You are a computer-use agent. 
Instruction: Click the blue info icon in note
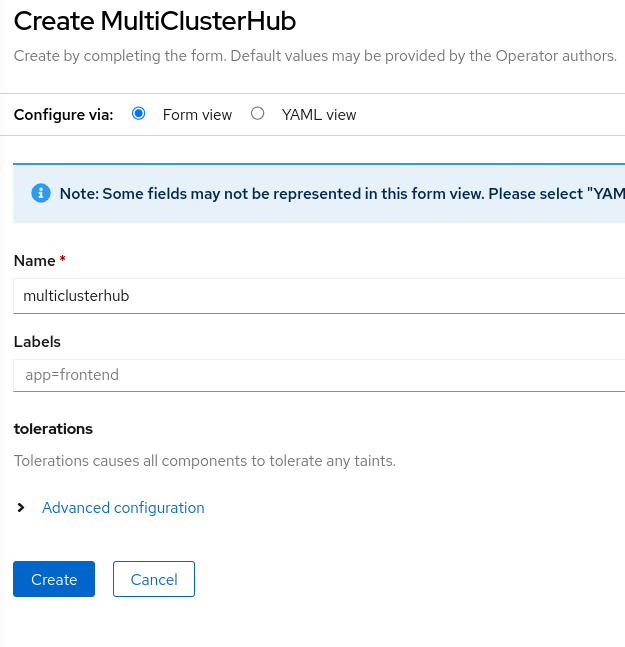click(41, 193)
